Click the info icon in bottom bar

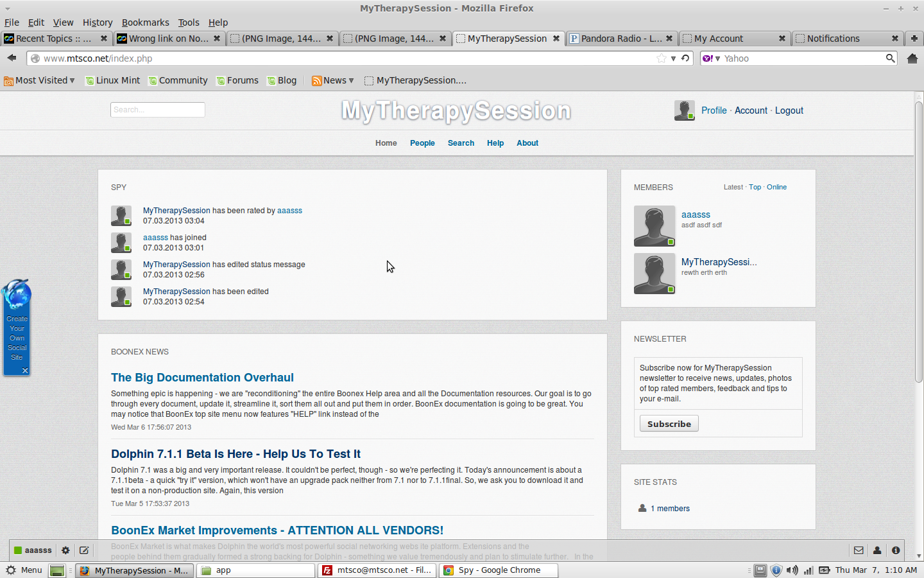pos(896,550)
